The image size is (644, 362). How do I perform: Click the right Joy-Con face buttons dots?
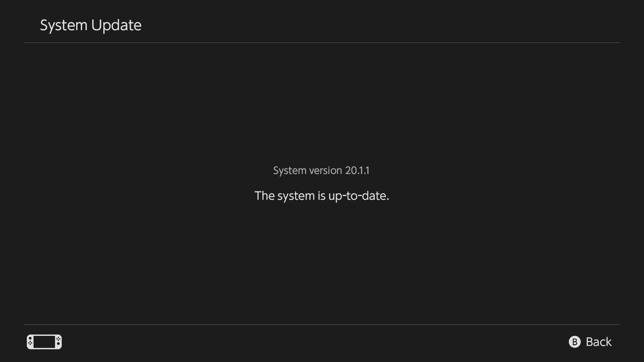[x=58, y=339]
